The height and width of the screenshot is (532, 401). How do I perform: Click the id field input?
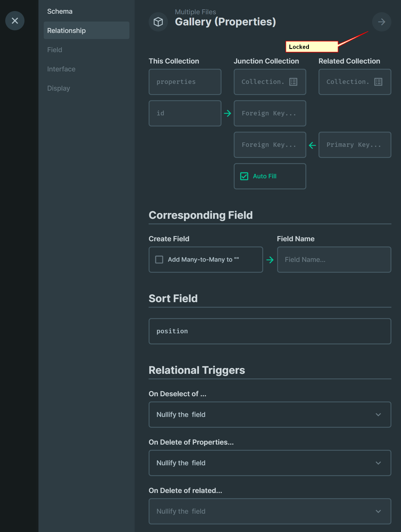(x=185, y=113)
